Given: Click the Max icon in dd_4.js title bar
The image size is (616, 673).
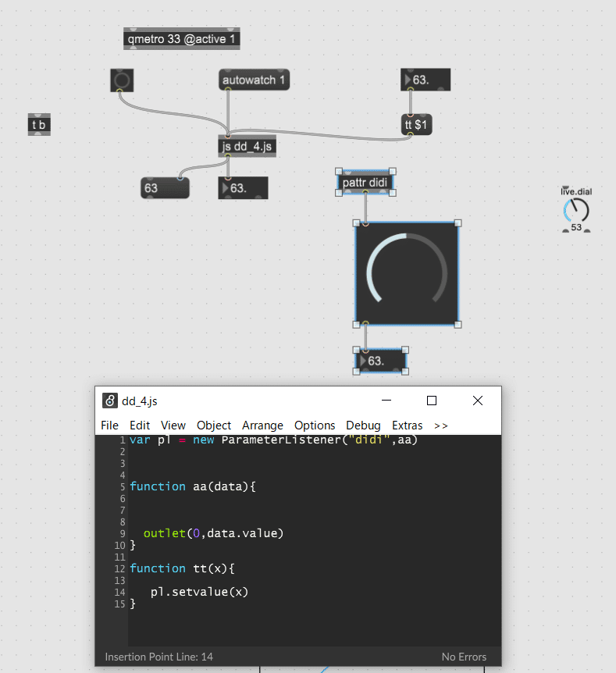Looking at the screenshot, I should [x=110, y=401].
